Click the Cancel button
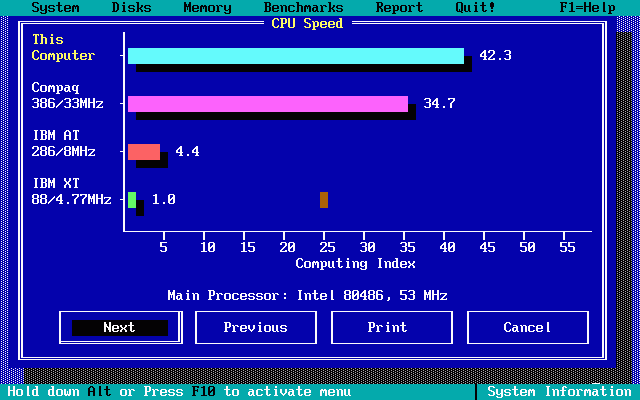640x400 pixels. tap(527, 327)
